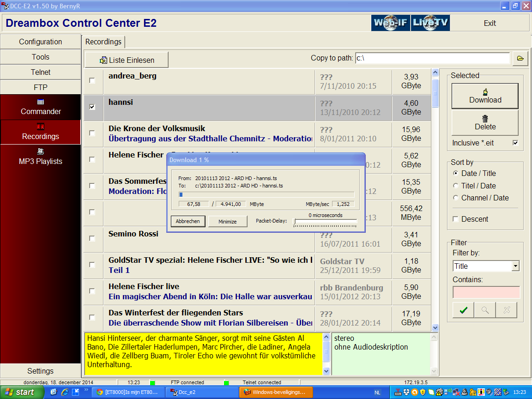The height and width of the screenshot is (399, 532).
Task: Click the magnifier search filter icon
Action: coord(485,310)
